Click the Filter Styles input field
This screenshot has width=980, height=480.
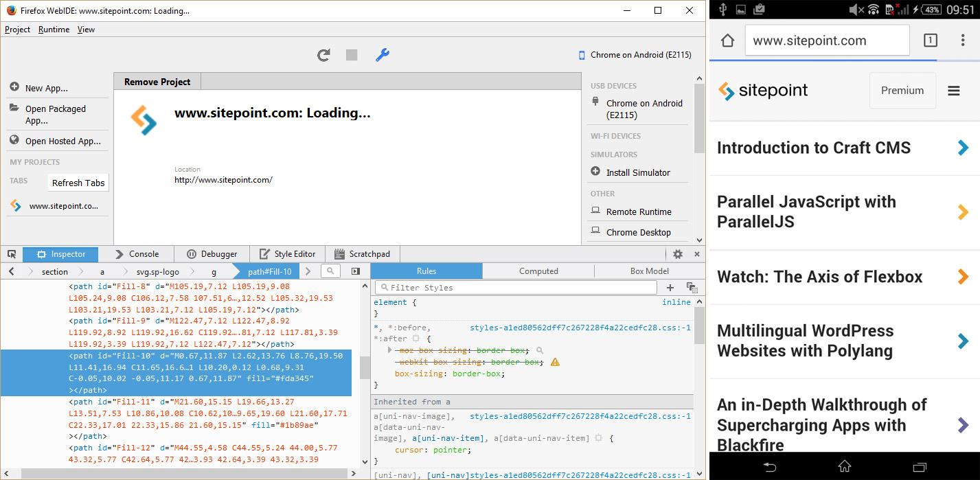(x=515, y=288)
